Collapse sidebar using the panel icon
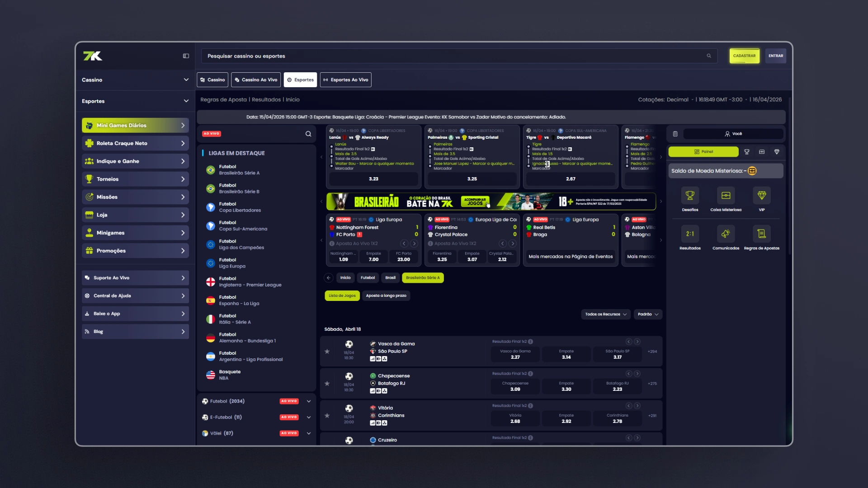 point(186,56)
